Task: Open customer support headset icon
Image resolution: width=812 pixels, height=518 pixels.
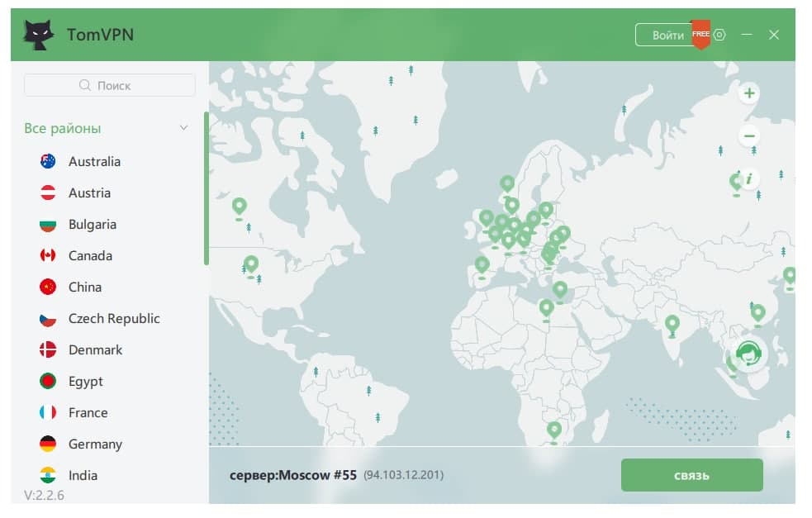Action: pyautogui.click(x=748, y=354)
